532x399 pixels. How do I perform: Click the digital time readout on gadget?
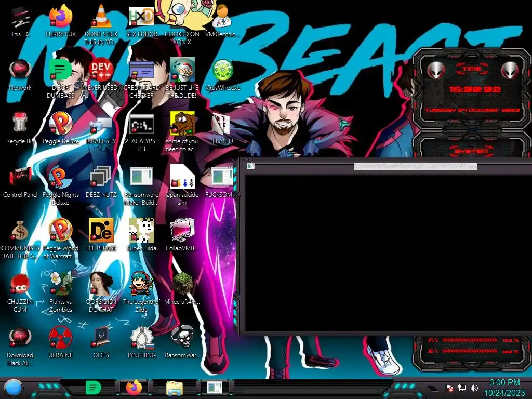pos(474,89)
